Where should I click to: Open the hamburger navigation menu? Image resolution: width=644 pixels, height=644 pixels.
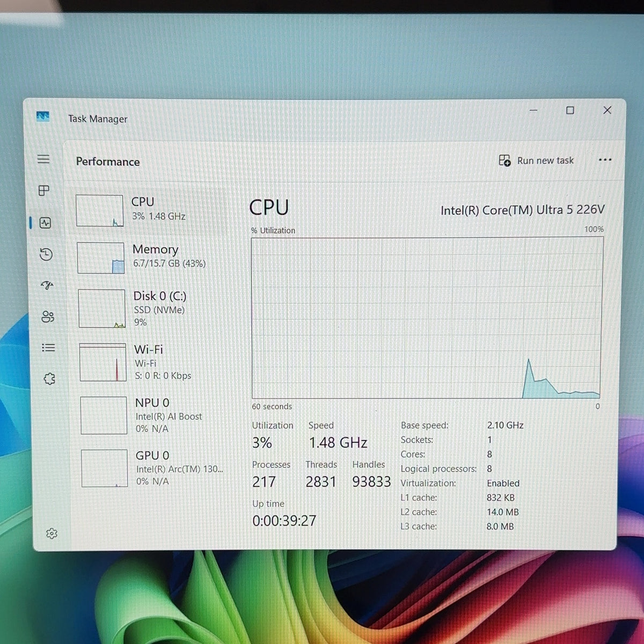tap(43, 159)
